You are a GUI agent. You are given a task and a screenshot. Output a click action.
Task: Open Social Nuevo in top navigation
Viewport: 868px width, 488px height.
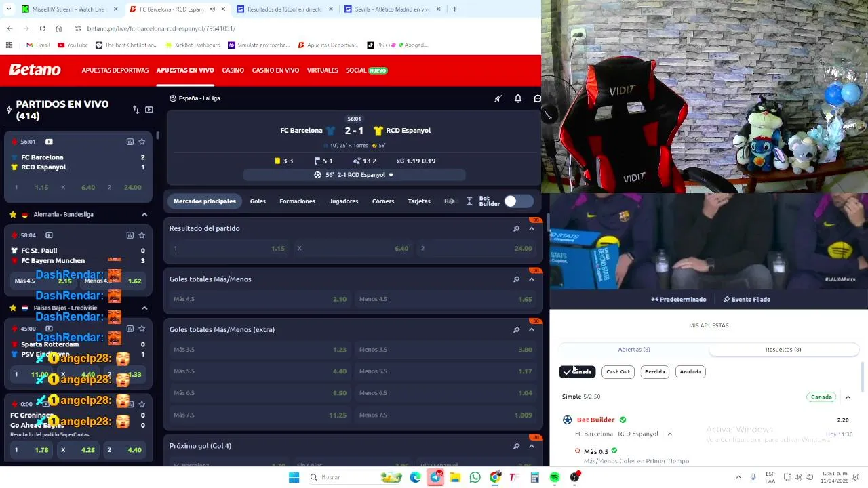(x=366, y=70)
